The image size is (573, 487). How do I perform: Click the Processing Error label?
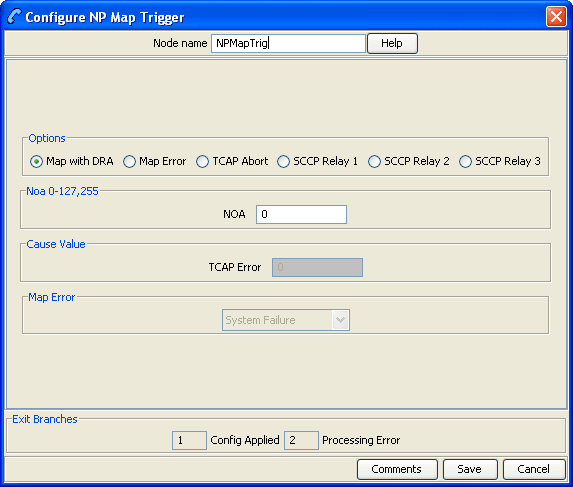(361, 440)
